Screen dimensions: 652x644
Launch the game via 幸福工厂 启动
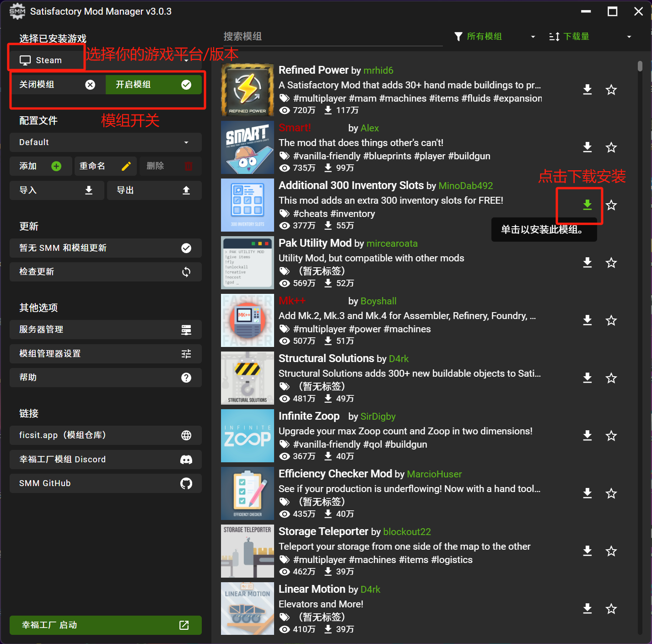coord(105,625)
